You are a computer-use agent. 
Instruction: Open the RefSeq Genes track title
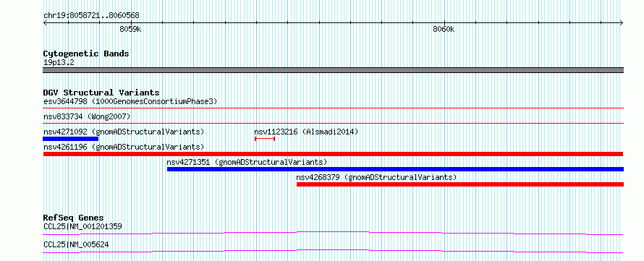tap(74, 218)
